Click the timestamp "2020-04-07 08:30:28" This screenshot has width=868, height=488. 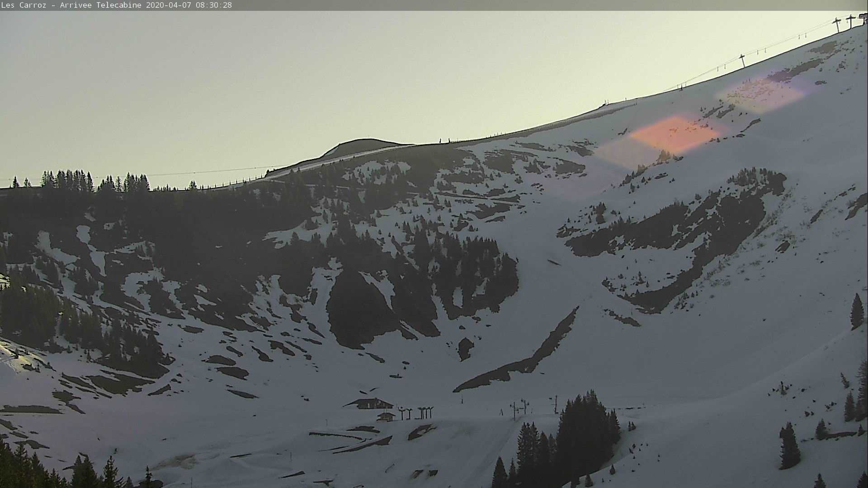click(x=189, y=5)
